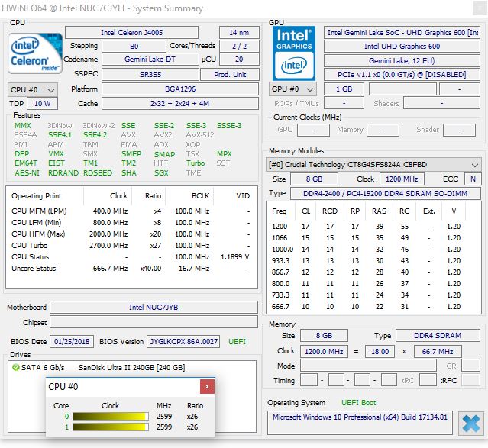
Task: Close the System Summary with the blue X
Action: coord(470,424)
